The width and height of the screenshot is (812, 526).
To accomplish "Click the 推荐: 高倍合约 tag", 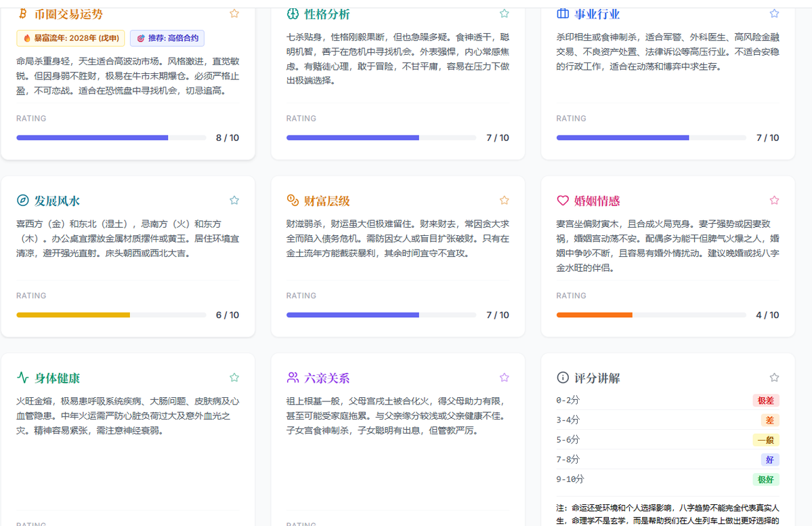I will (x=167, y=39).
